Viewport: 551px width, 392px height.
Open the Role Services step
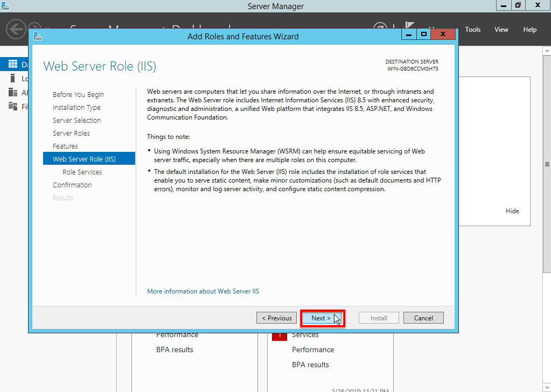[x=82, y=172]
